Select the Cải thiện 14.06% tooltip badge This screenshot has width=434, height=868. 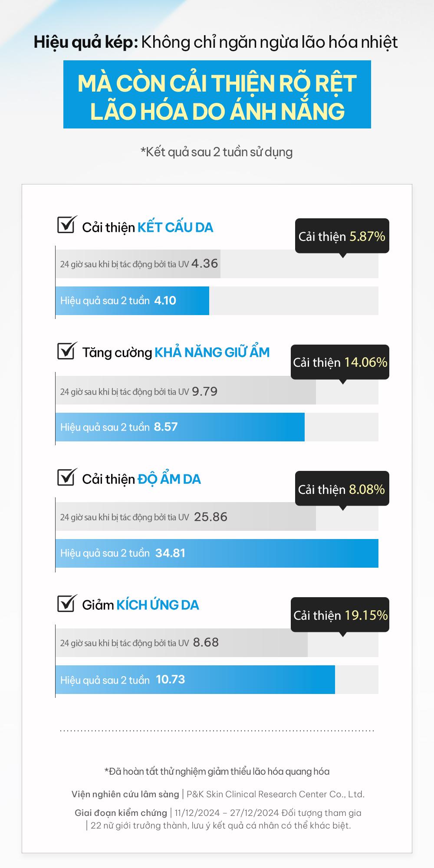[x=340, y=362]
